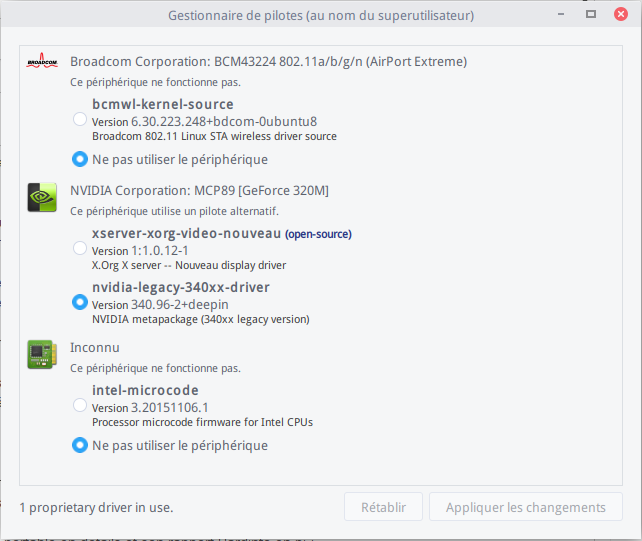This screenshot has height=541, width=642.
Task: Click Appliquer les changements button
Action: (x=526, y=507)
